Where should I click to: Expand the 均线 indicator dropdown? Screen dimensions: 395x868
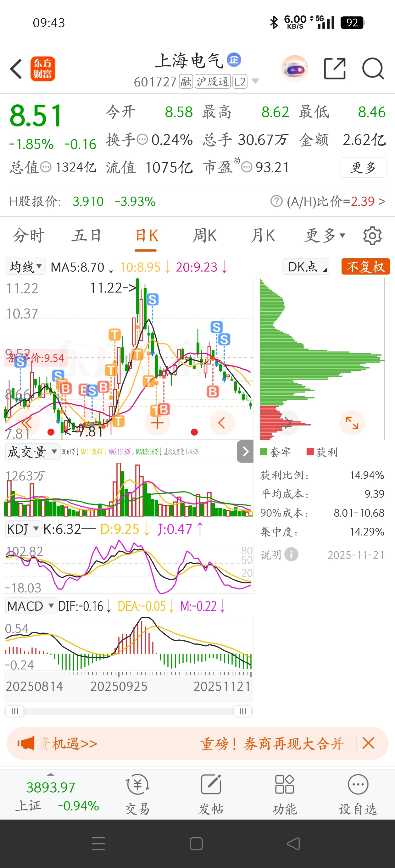[25, 267]
